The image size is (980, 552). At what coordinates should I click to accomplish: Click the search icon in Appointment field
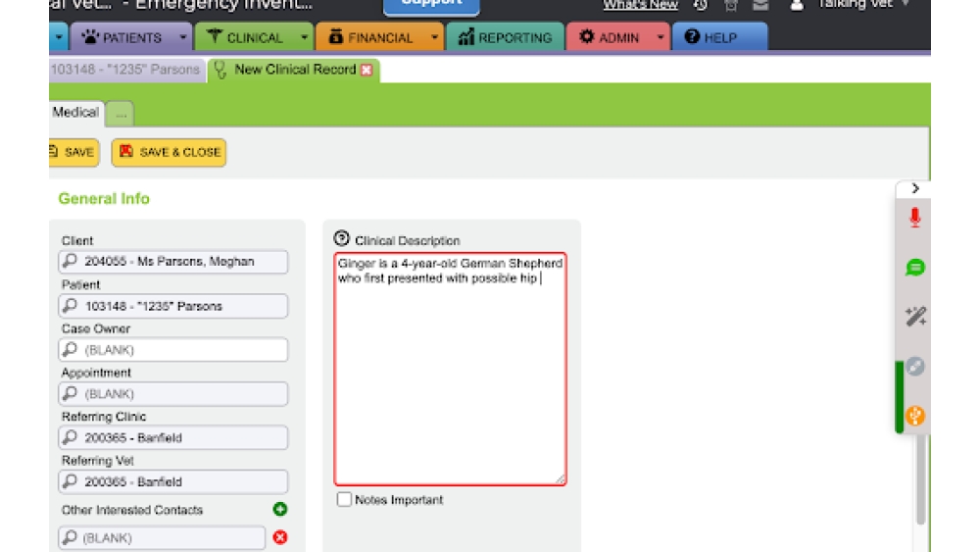pyautogui.click(x=70, y=393)
